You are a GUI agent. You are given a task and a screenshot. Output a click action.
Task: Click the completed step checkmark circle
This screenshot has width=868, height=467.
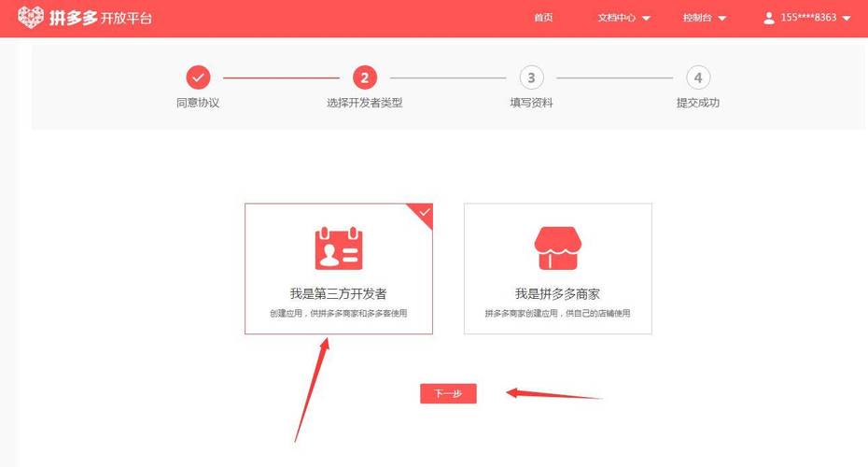[x=198, y=78]
